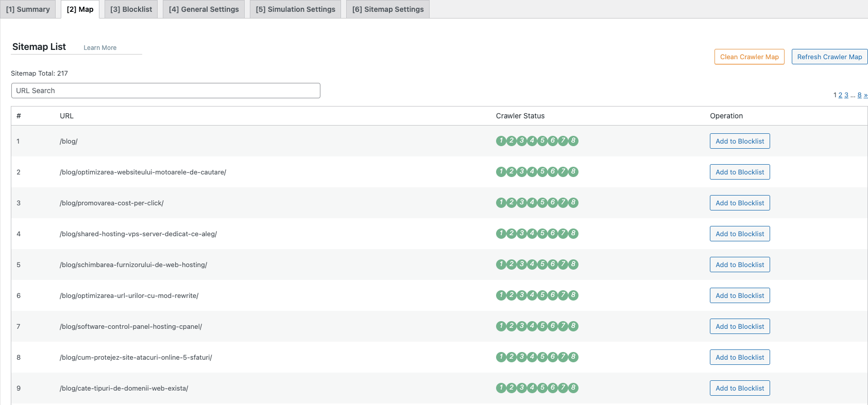868x405 pixels.
Task: Click crawler status badge 1 for /blog/ row
Action: click(501, 141)
